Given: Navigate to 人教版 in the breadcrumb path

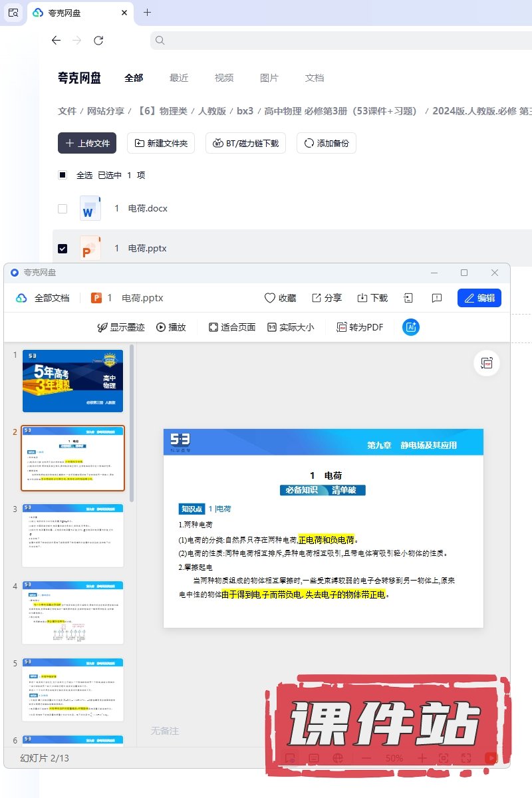Looking at the screenshot, I should pos(212,111).
